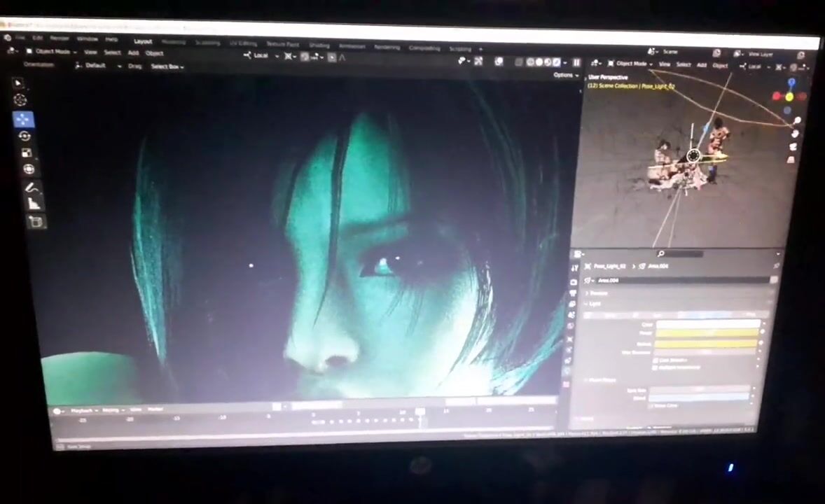Image resolution: width=825 pixels, height=504 pixels.
Task: Select the Move tool in the left toolbar
Action: tap(22, 118)
